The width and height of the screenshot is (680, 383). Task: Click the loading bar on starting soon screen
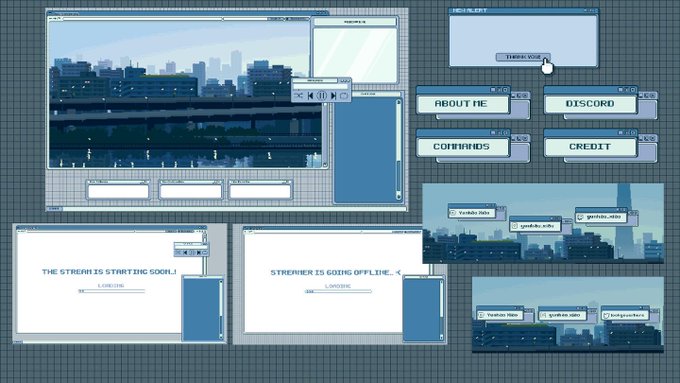click(x=111, y=291)
